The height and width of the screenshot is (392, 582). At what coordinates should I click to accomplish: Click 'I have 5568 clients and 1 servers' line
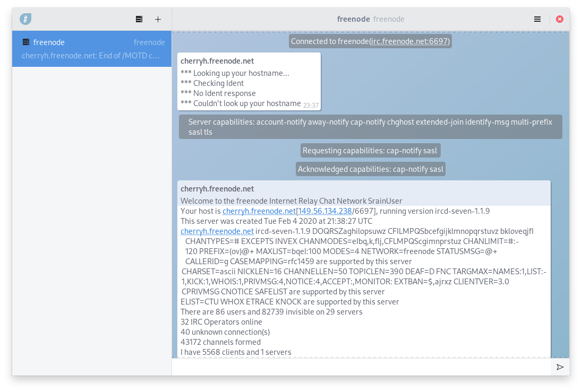(x=236, y=352)
